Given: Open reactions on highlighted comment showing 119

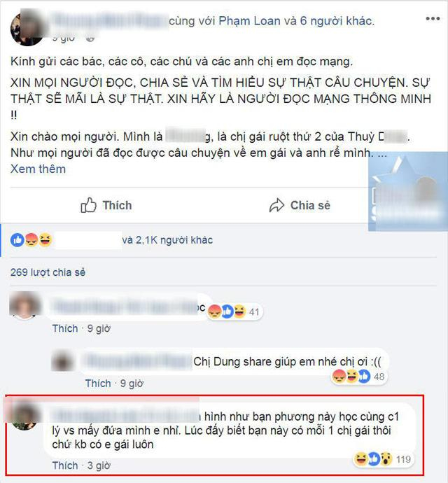Looking at the screenshot, I should (x=382, y=459).
